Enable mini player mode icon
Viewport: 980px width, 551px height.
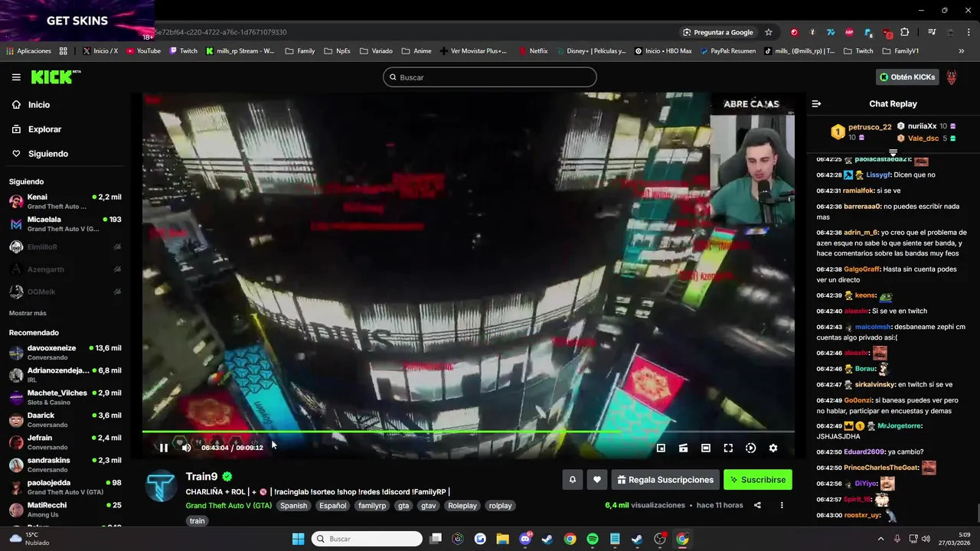pos(661,448)
